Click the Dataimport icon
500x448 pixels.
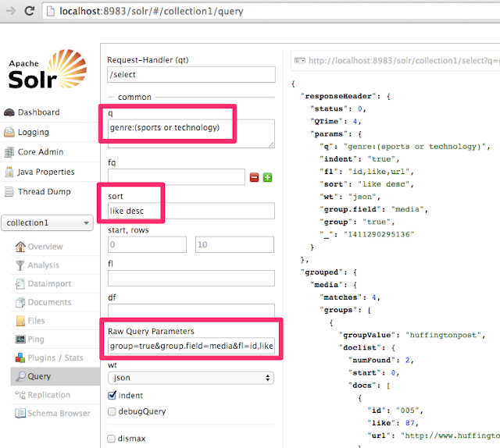click(x=20, y=283)
